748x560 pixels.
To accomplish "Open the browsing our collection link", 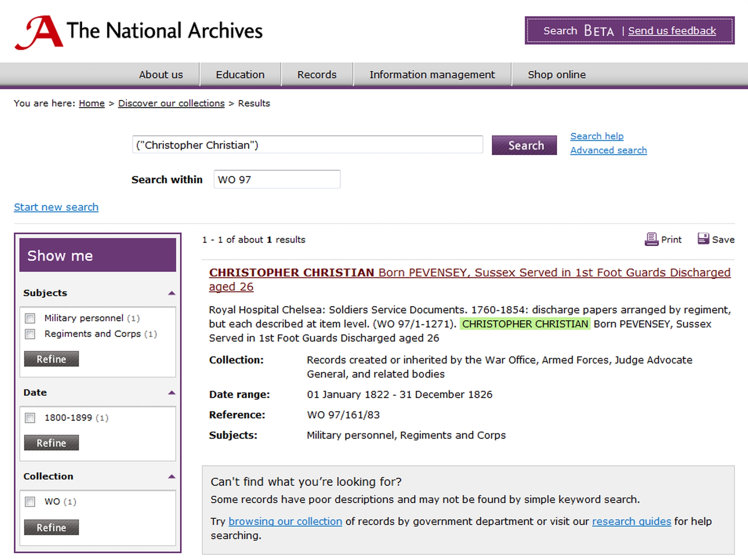I will pos(285,521).
